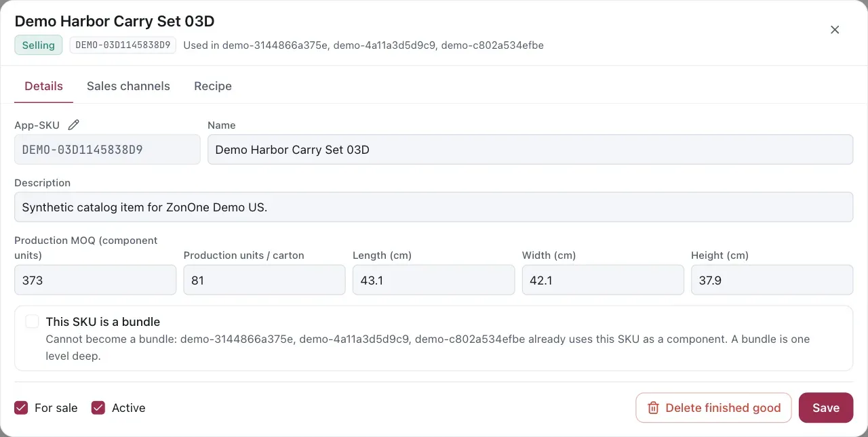Image resolution: width=868 pixels, height=437 pixels.
Task: Click the 'This SKU is a bundle' label
Action: pos(103,322)
